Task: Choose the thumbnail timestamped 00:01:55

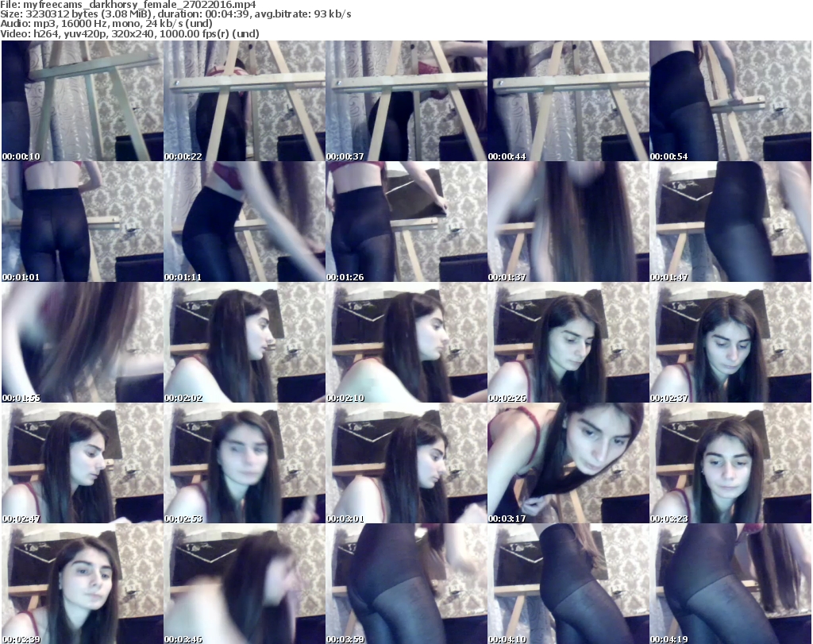Action: (x=82, y=343)
